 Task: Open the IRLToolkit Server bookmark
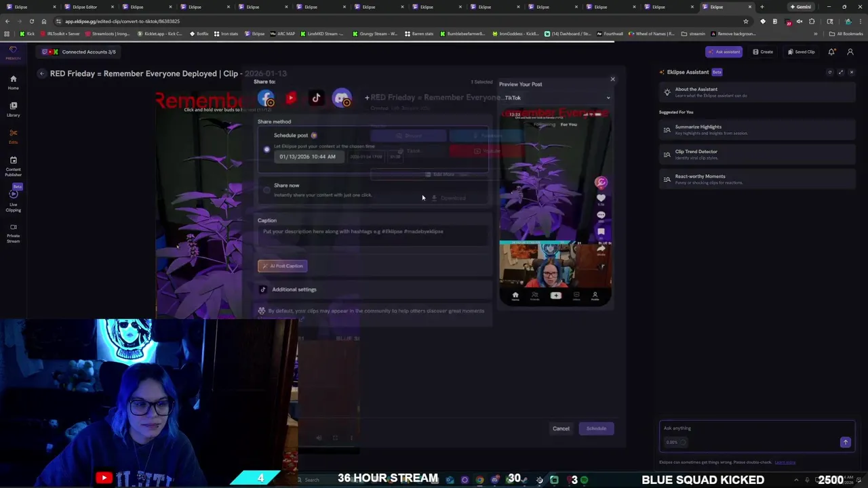(60, 33)
